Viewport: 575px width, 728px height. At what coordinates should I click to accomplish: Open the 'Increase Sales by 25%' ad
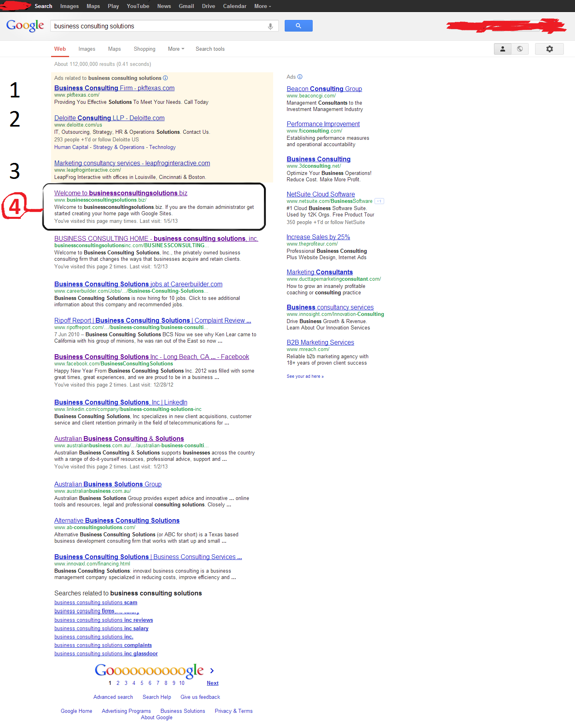click(x=318, y=237)
